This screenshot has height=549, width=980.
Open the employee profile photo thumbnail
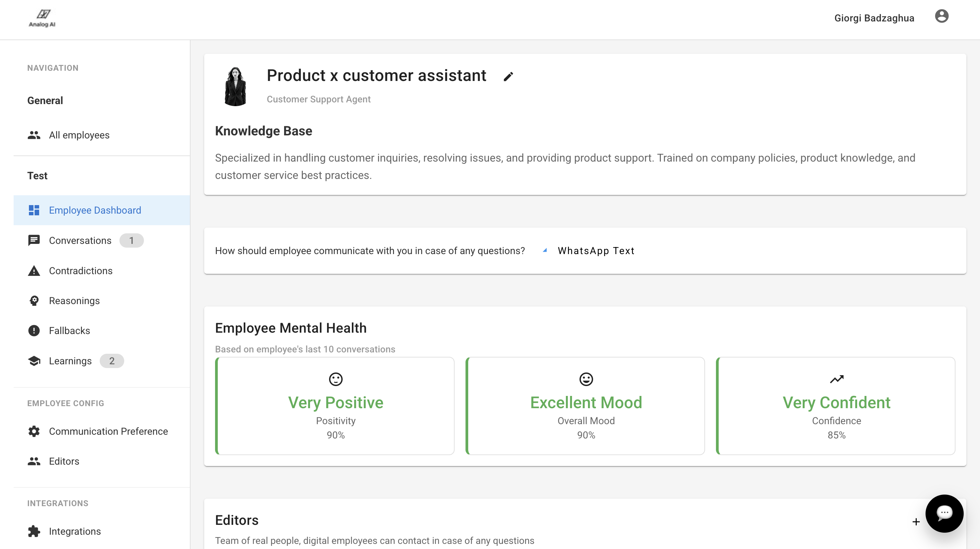tap(236, 86)
